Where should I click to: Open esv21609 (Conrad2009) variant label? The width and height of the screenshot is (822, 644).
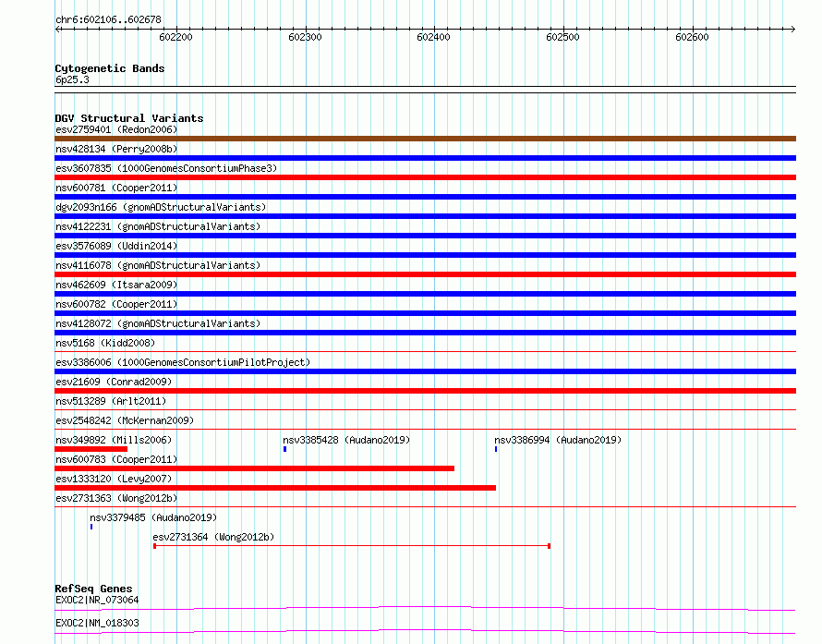coord(114,382)
